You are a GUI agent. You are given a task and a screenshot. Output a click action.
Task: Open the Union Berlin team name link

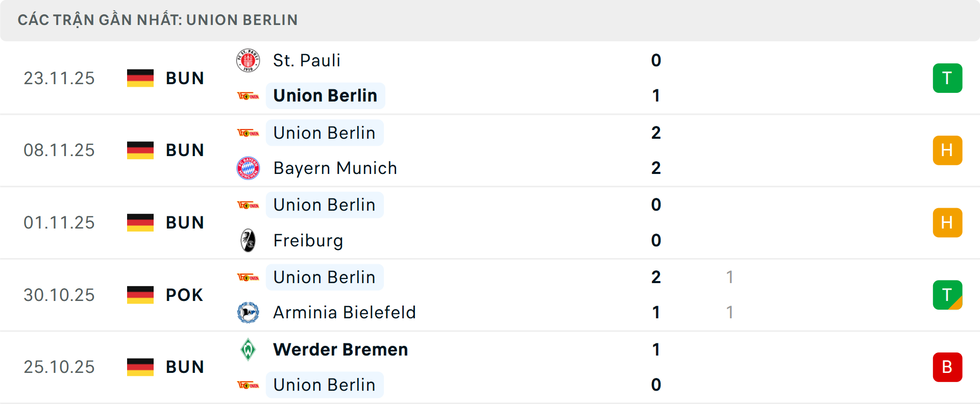[x=325, y=95]
